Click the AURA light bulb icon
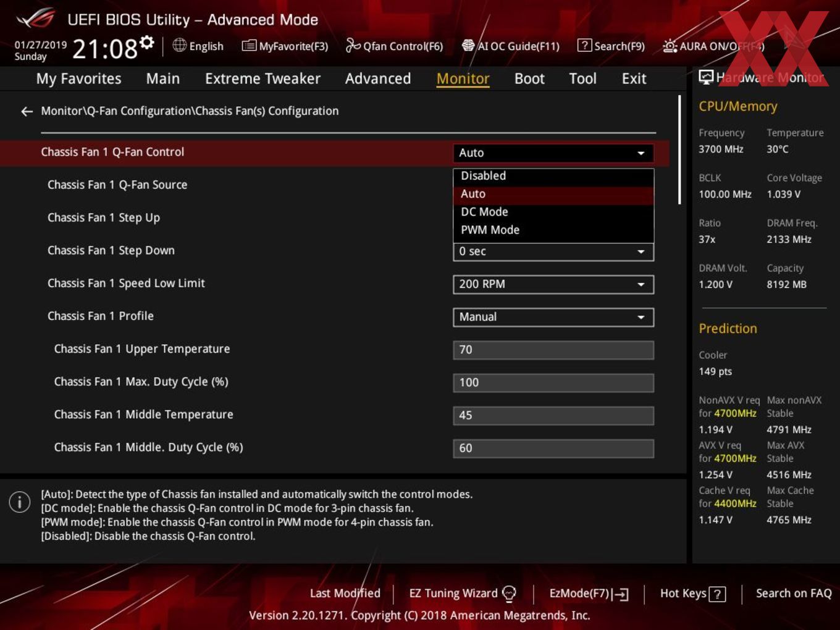The image size is (840, 630). pyautogui.click(x=670, y=46)
